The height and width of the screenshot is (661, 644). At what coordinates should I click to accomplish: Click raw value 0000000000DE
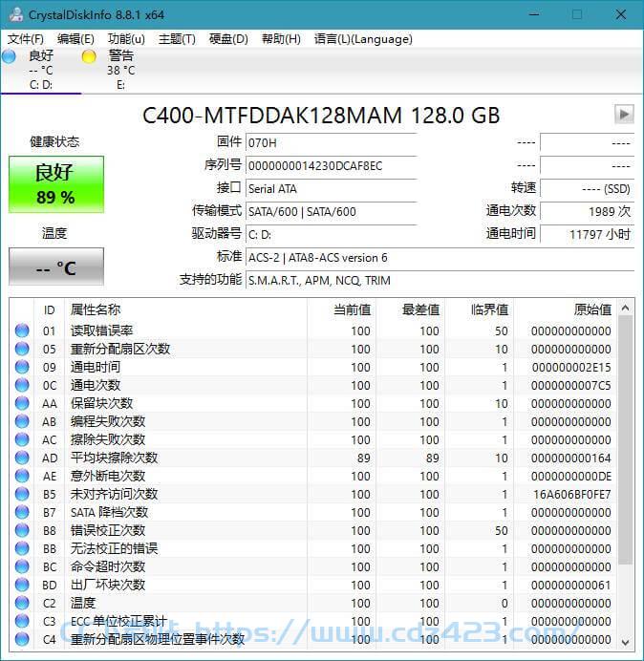pos(571,476)
